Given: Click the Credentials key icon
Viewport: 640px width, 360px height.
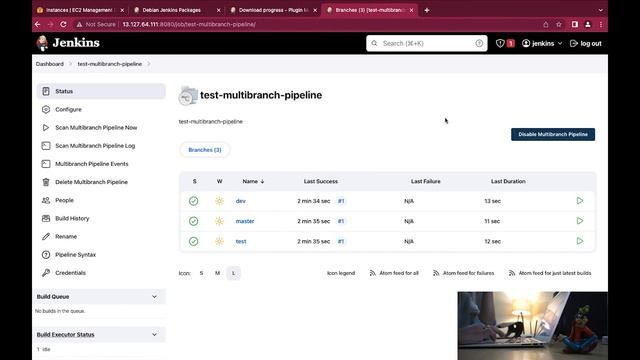Looking at the screenshot, I should 46,273.
